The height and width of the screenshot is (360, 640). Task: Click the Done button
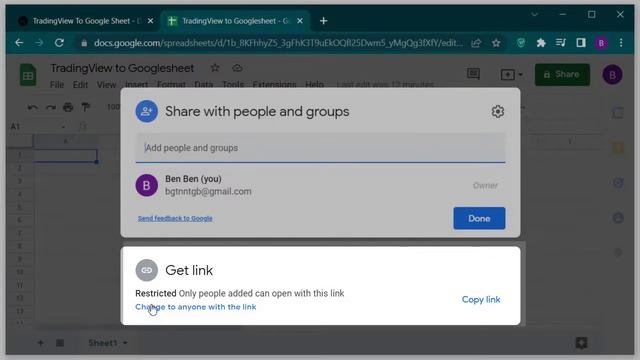tap(479, 218)
